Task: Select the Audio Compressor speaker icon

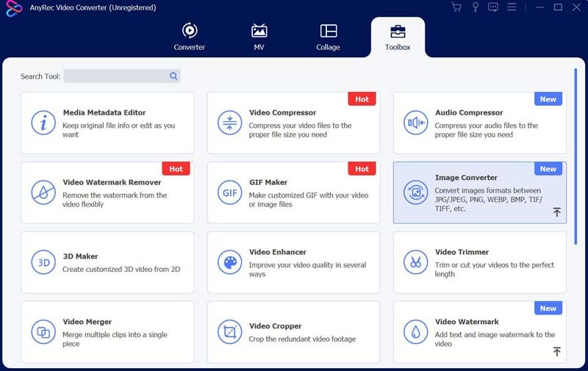Action: point(415,123)
